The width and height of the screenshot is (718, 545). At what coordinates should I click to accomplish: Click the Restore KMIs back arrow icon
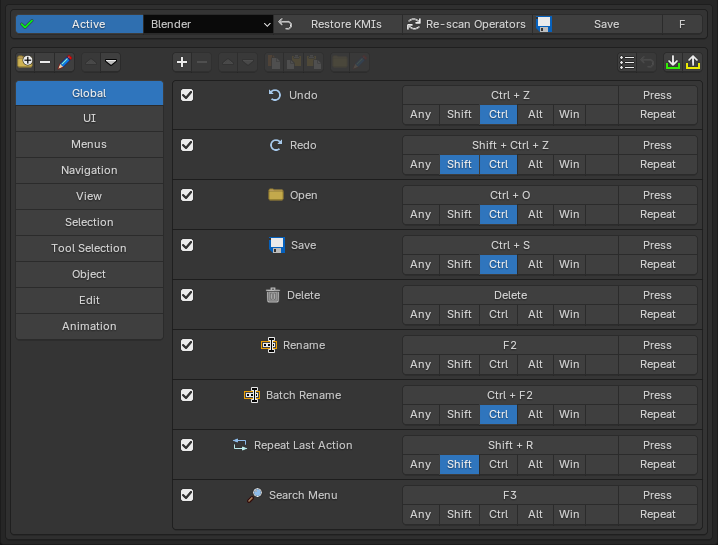285,24
